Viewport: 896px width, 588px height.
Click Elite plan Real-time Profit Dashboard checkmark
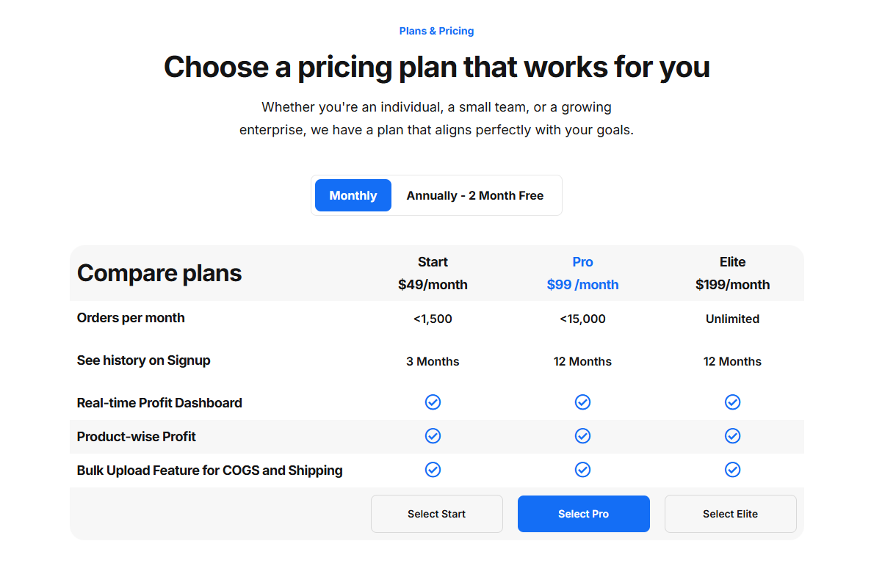click(732, 402)
